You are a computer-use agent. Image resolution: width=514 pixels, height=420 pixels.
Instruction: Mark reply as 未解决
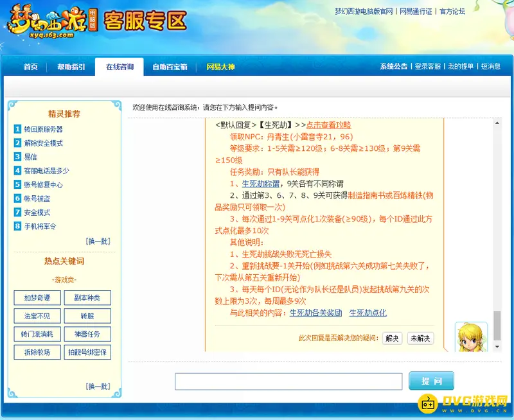point(420,338)
